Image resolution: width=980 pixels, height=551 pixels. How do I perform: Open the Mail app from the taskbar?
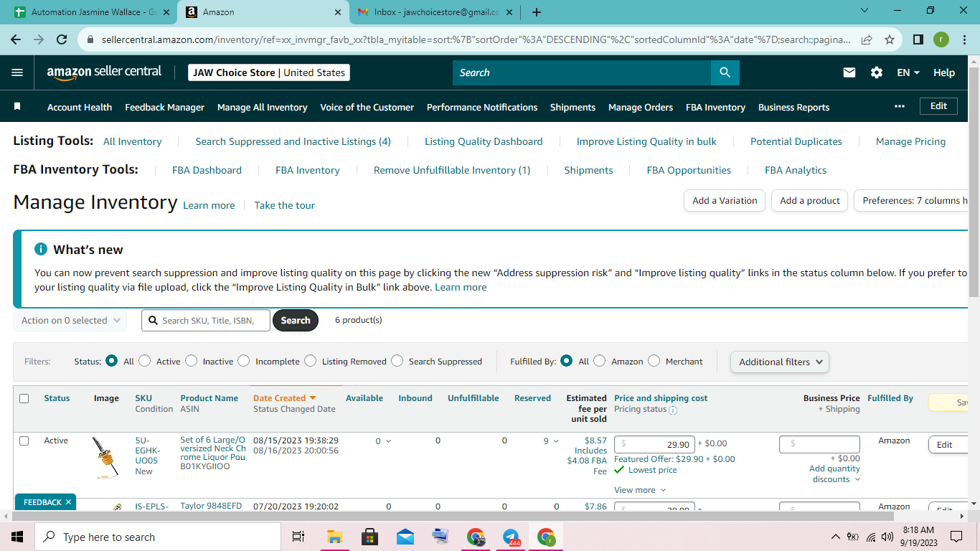click(x=405, y=537)
